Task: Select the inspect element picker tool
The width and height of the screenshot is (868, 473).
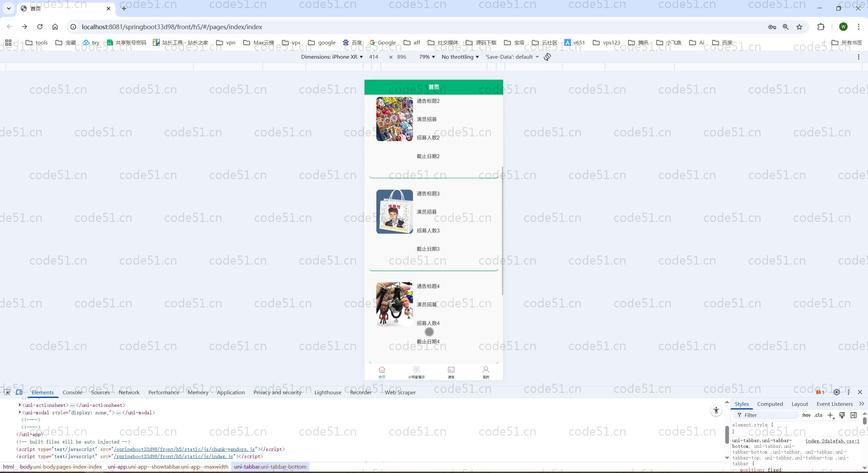Action: pyautogui.click(x=7, y=392)
